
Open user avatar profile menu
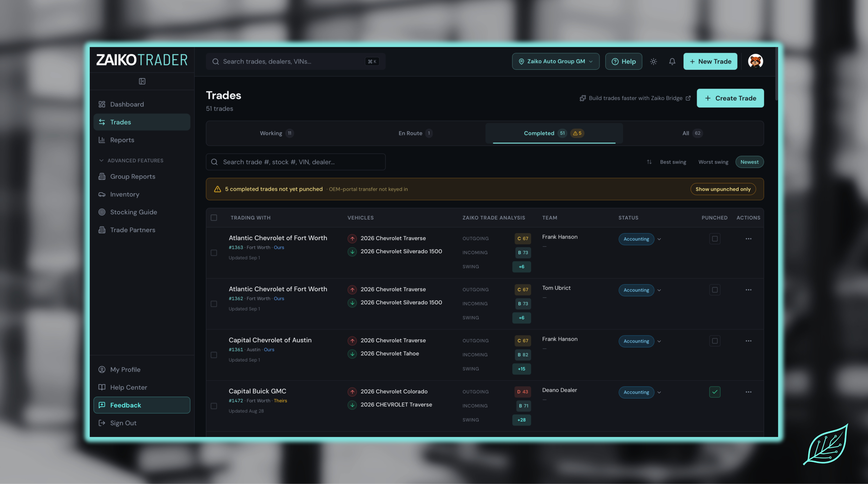(755, 61)
